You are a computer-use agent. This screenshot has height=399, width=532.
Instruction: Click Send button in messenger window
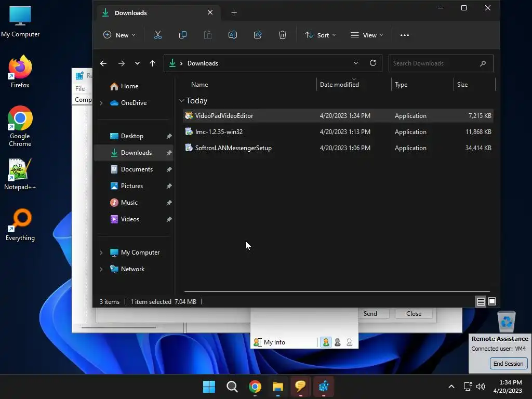pyautogui.click(x=370, y=314)
